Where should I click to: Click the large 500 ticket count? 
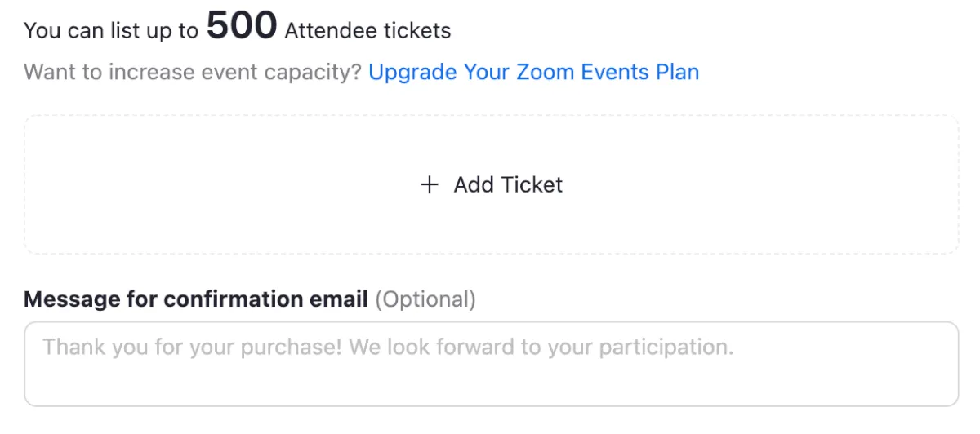[x=242, y=26]
